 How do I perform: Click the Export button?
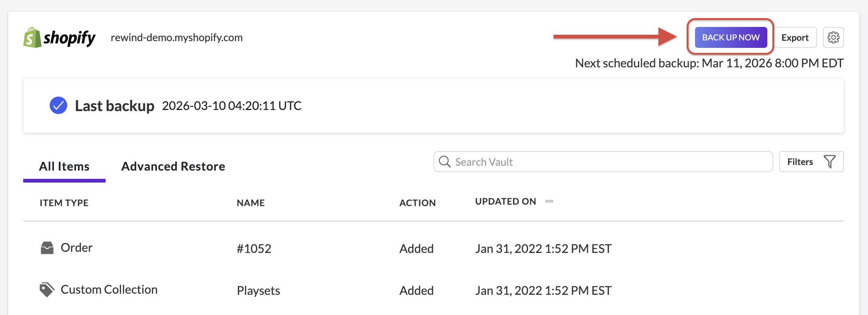coord(795,37)
